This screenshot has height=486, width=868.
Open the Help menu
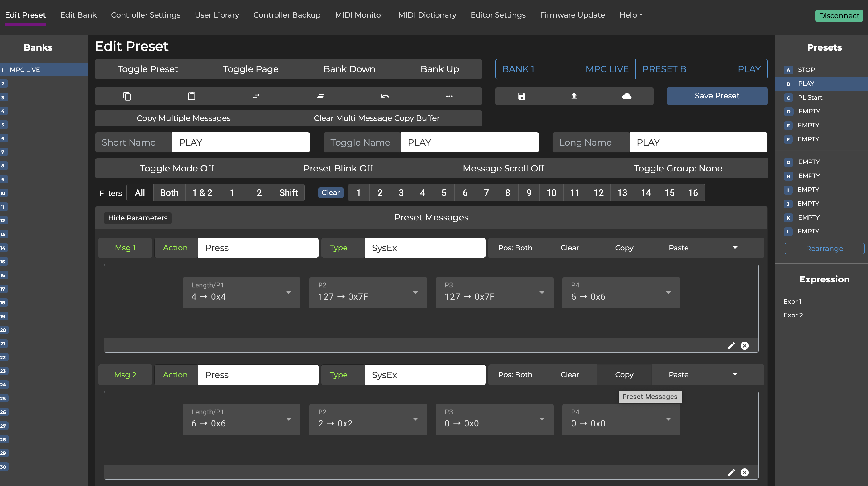[631, 15]
